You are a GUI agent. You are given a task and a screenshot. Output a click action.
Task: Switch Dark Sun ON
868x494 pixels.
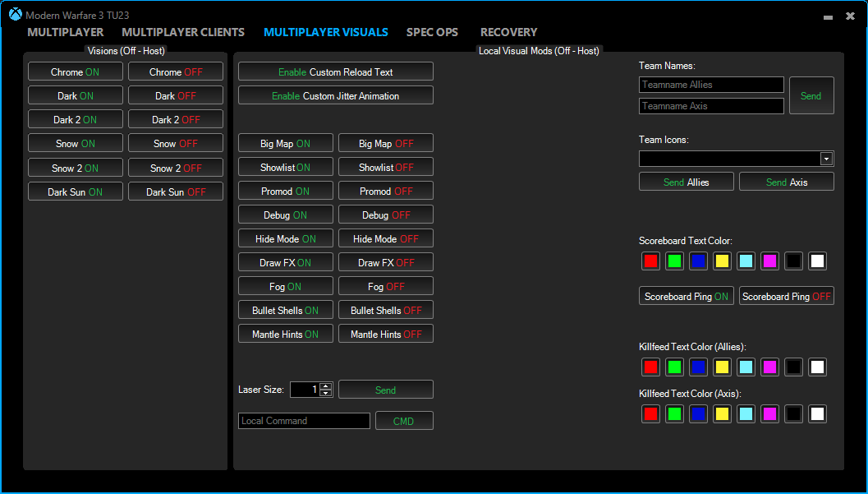(x=76, y=191)
